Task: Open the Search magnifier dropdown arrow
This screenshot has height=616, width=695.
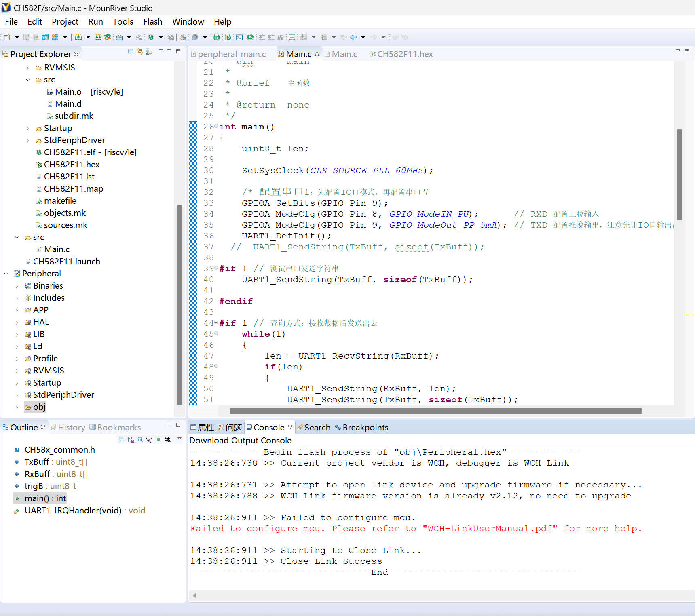Action: pos(205,37)
